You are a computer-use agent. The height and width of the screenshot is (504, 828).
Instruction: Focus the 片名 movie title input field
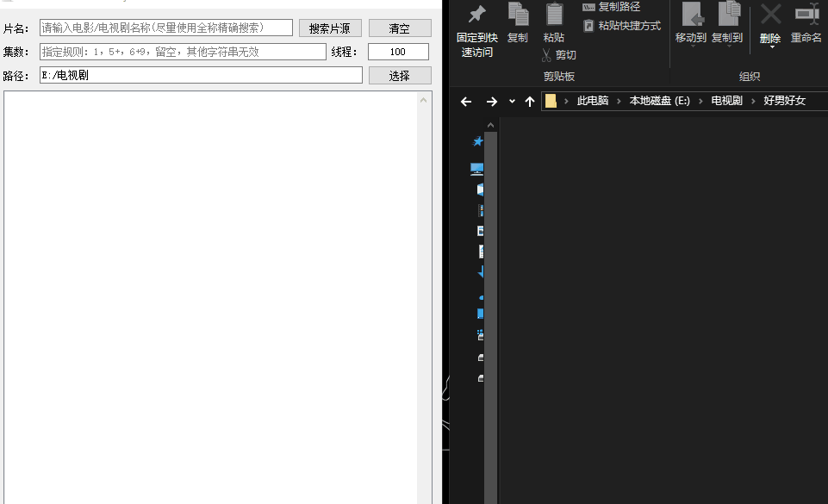(x=166, y=28)
